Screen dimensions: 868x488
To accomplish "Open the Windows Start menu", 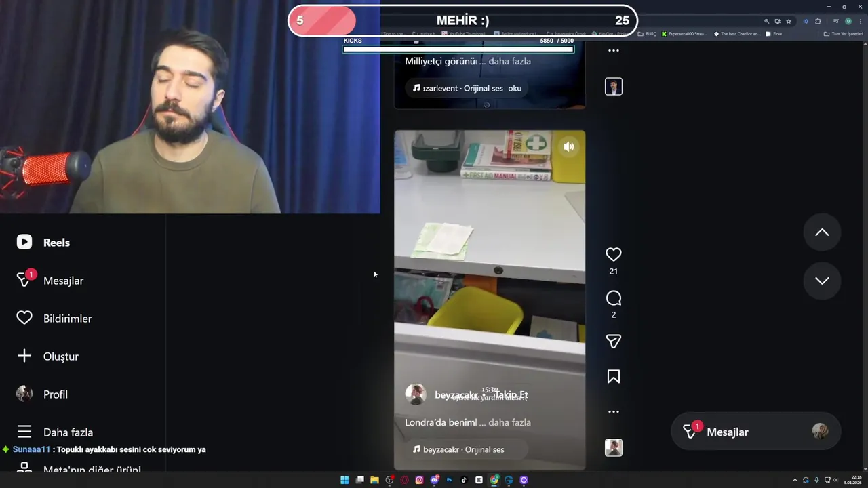I will 344,480.
